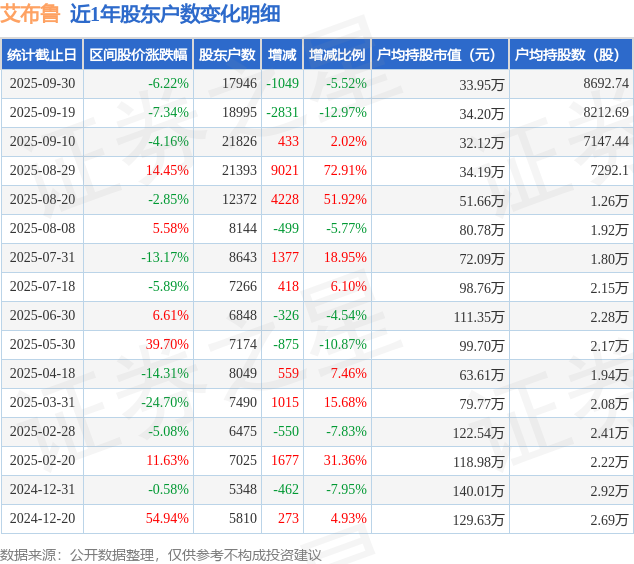
Task: Click the 艾布鲁 stock name in title
Action: tap(30, 14)
